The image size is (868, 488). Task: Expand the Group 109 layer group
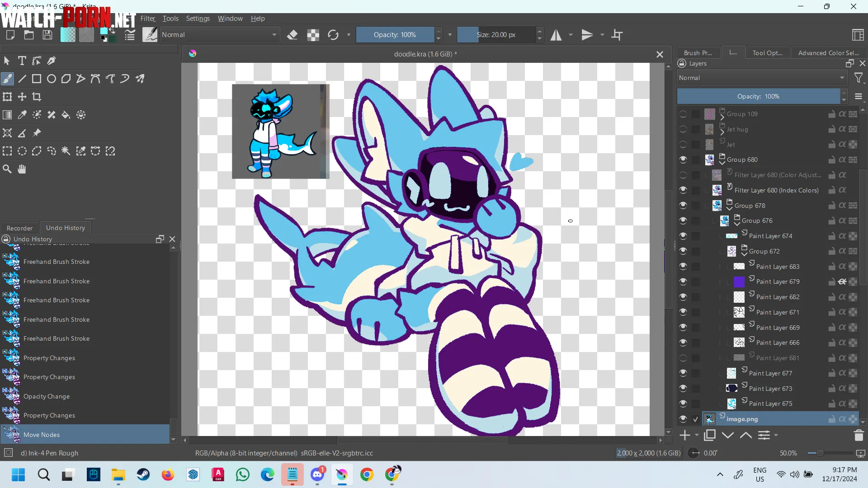[x=722, y=117]
